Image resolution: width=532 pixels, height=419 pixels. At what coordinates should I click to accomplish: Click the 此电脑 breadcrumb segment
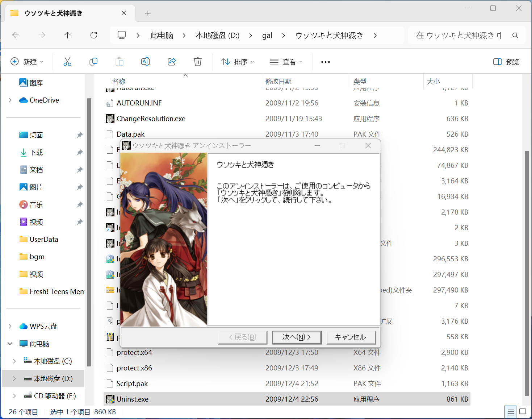click(x=162, y=36)
